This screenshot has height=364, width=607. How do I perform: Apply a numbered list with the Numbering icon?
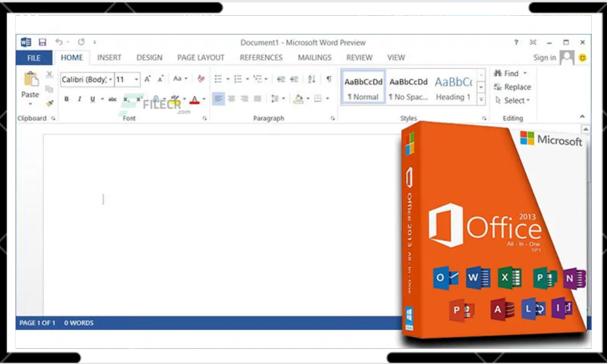[238, 79]
